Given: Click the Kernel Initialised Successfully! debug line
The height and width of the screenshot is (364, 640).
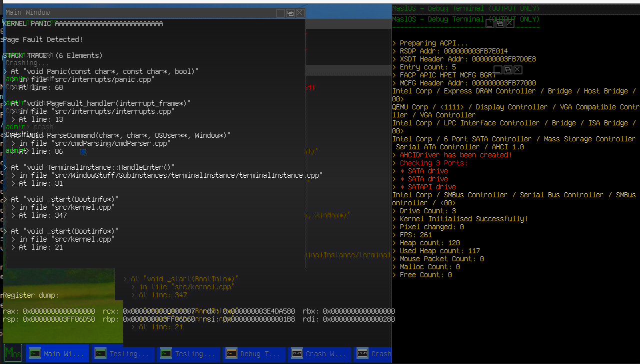Looking at the screenshot, I should pos(463,219).
